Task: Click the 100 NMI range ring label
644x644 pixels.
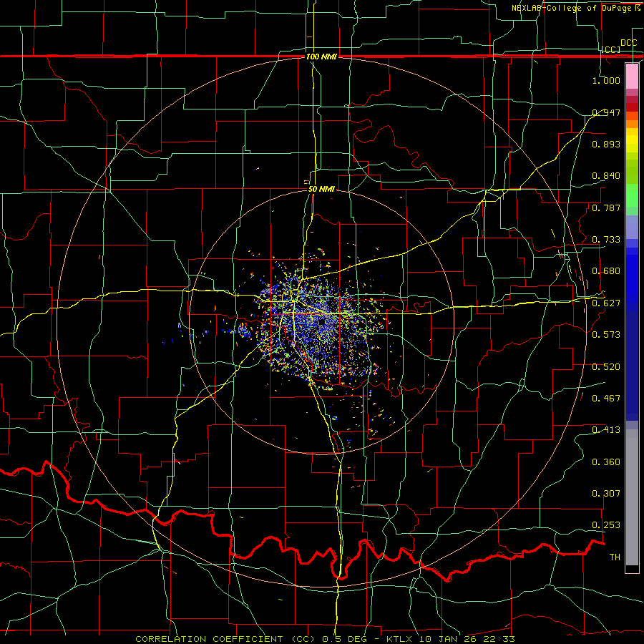Action: (x=321, y=57)
